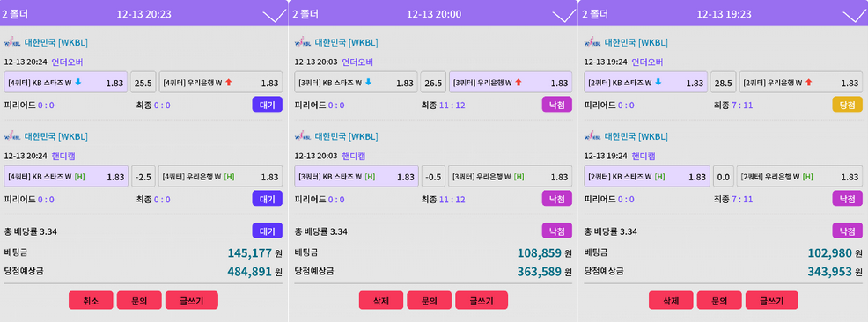Collapse the 12-13 20:00 bet slip chevron
This screenshot has width=868, height=322.
pyautogui.click(x=564, y=16)
